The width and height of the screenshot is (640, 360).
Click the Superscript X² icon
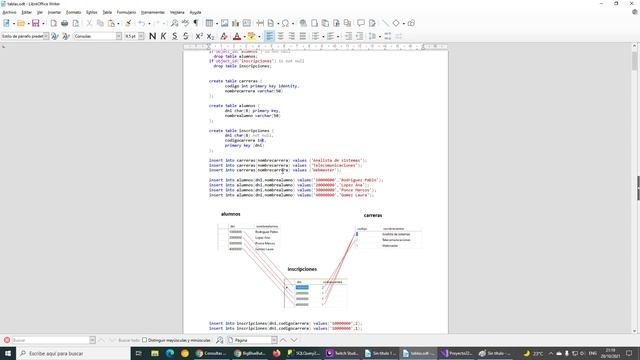pos(199,36)
